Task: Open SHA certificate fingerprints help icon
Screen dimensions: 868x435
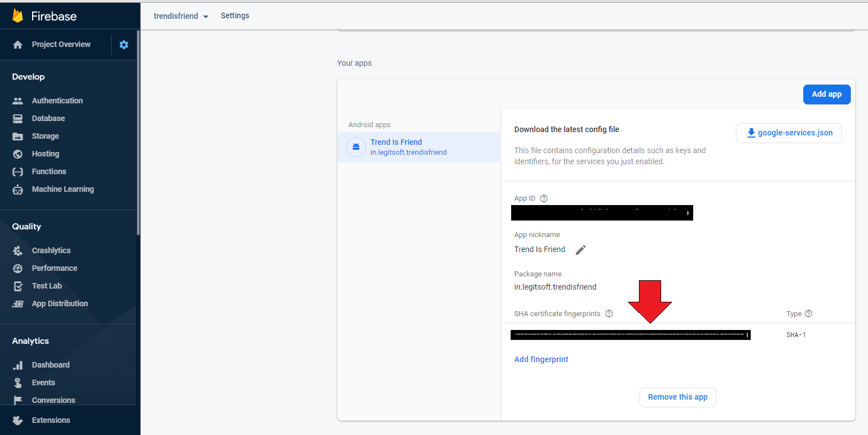Action: coord(609,314)
